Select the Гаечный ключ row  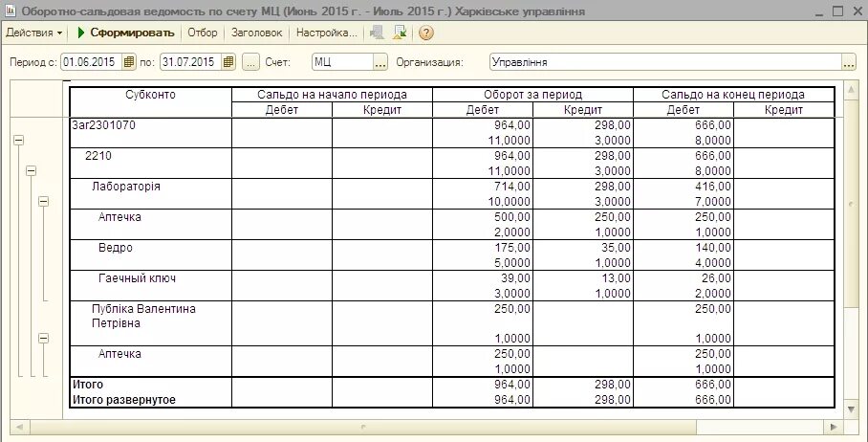(x=452, y=285)
